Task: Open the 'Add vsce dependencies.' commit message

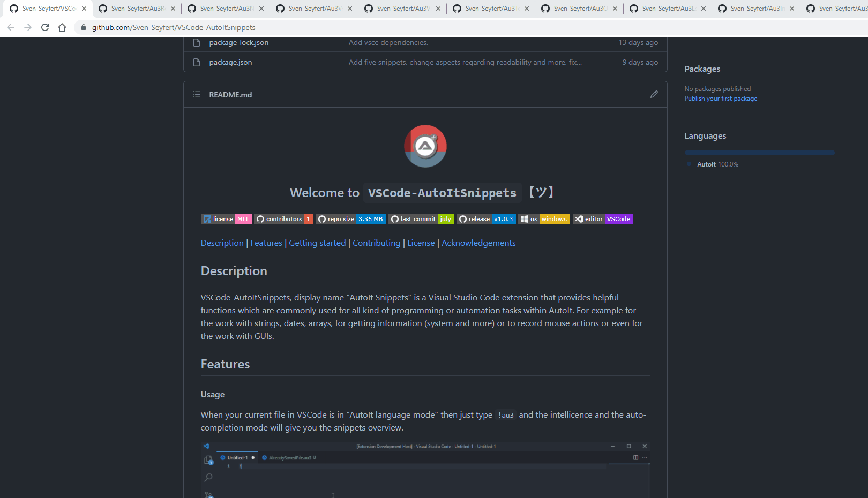Action: coord(388,42)
